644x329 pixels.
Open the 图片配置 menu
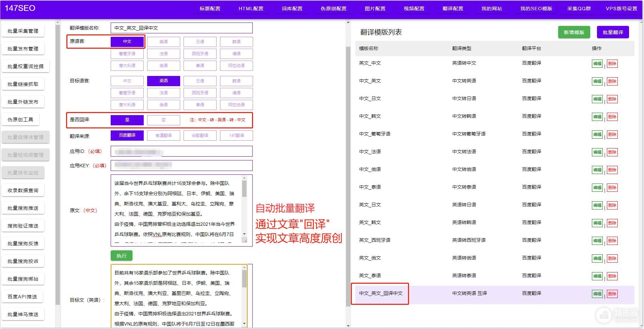(x=375, y=9)
